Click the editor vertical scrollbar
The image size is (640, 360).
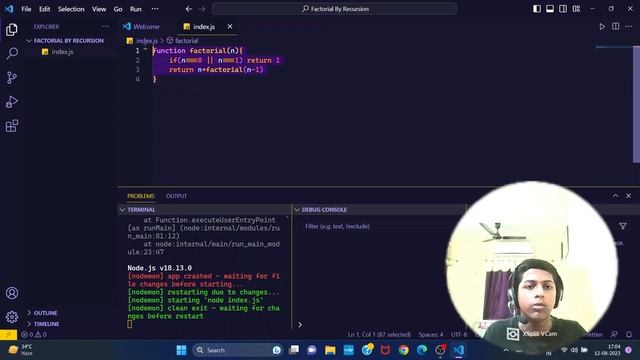(x=636, y=104)
